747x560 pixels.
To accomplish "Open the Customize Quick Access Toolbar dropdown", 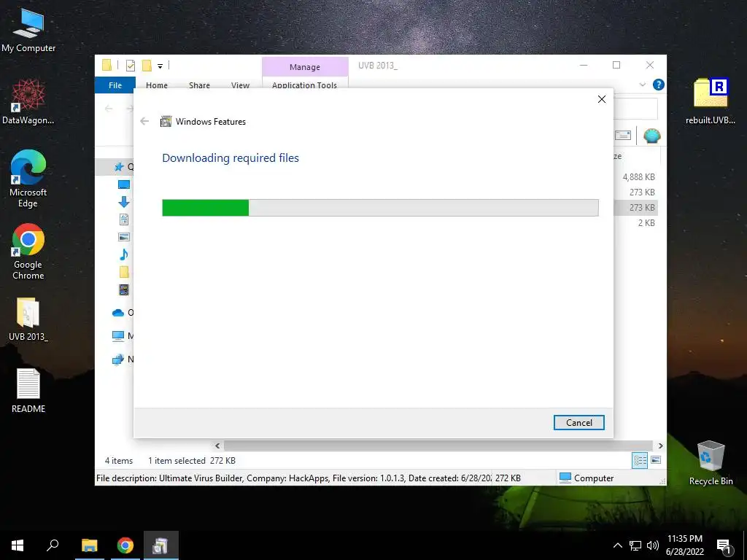I will [x=160, y=66].
